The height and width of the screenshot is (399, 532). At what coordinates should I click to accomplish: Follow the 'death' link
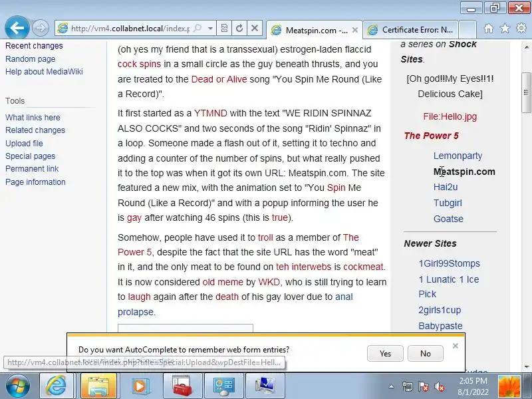(227, 297)
